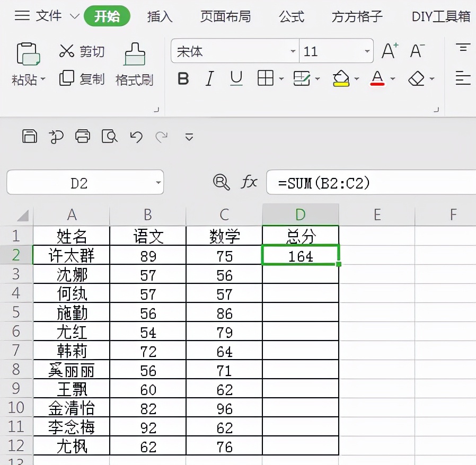Click the export to PDF icon
The width and height of the screenshot is (476, 465).
(56, 137)
